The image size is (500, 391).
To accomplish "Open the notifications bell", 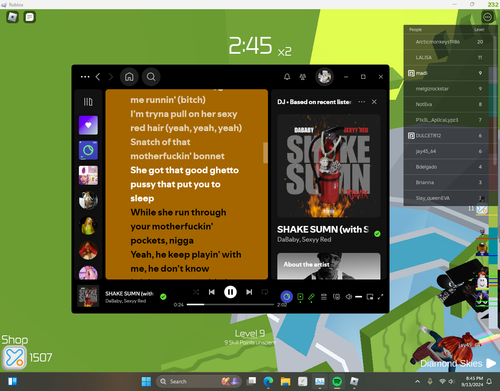I will [x=287, y=77].
